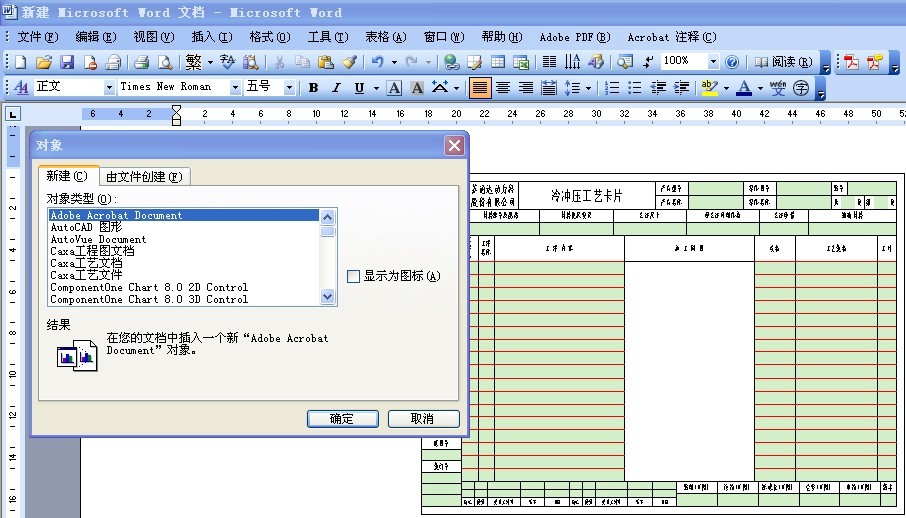Click the Word Help question mark icon

tap(732, 62)
